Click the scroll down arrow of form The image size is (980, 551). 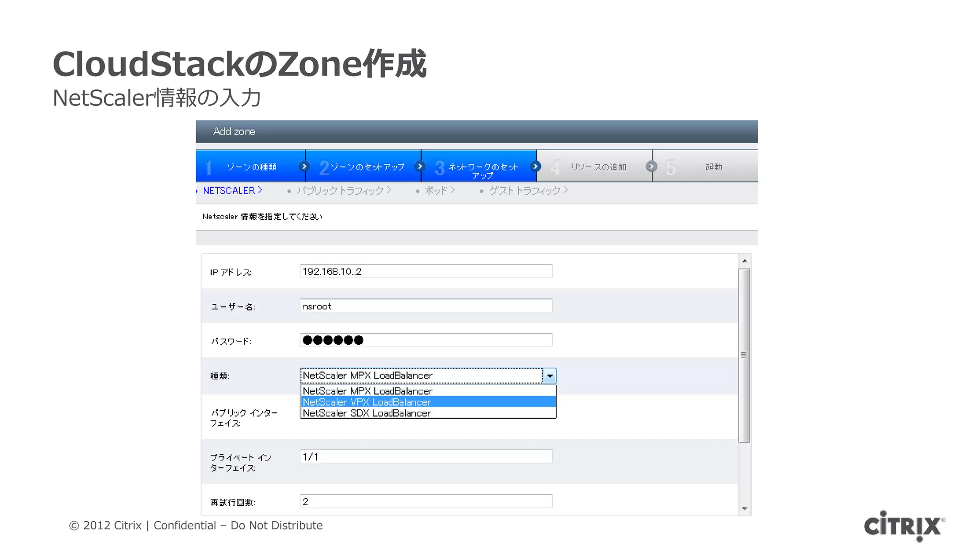tap(745, 509)
